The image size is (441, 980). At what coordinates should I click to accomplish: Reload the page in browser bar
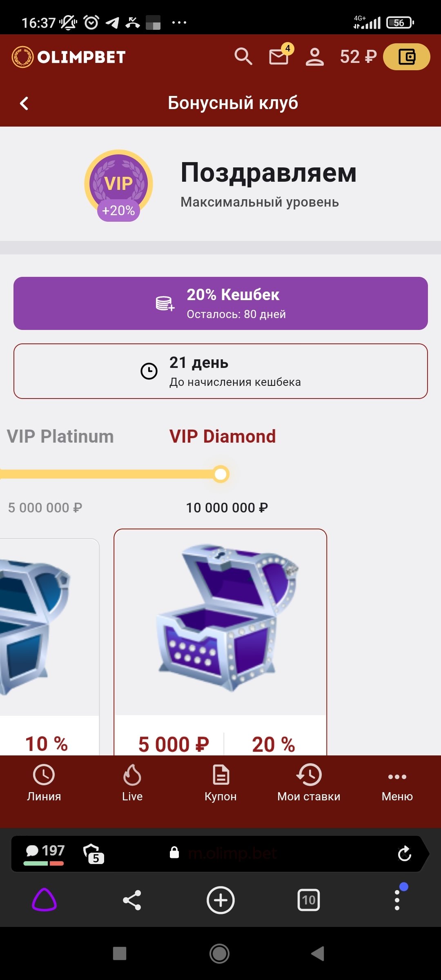point(404,853)
